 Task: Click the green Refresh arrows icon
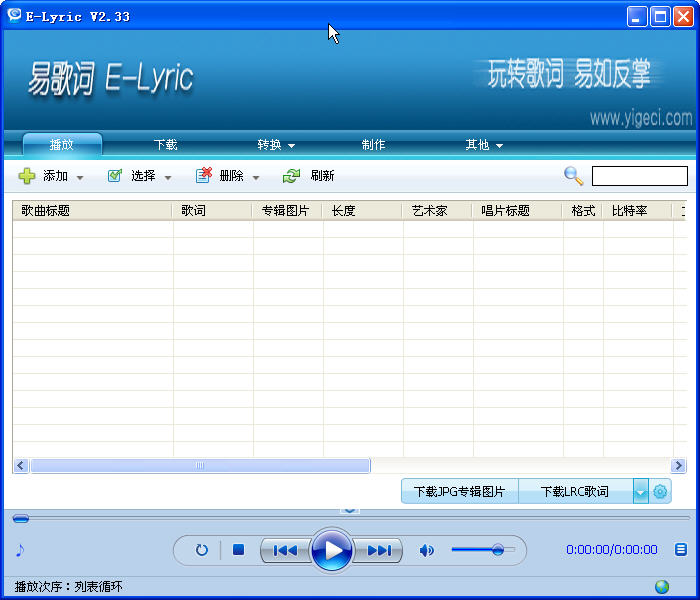pos(291,176)
